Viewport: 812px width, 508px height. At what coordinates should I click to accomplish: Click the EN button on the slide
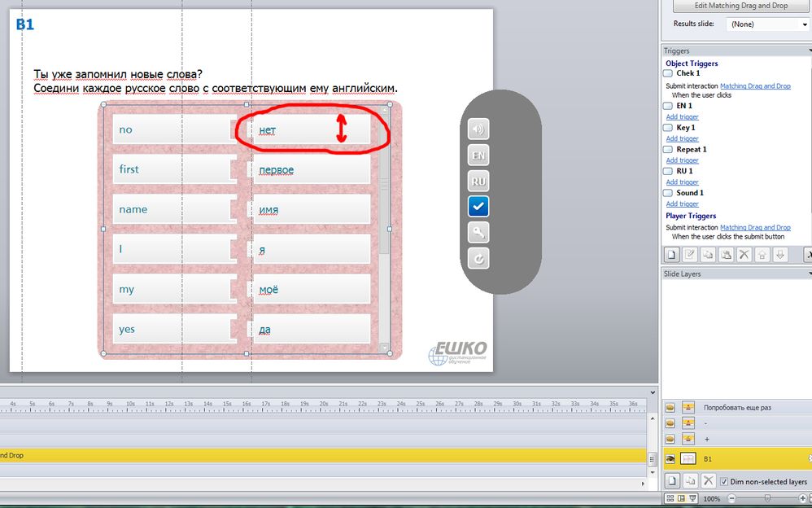pos(478,155)
